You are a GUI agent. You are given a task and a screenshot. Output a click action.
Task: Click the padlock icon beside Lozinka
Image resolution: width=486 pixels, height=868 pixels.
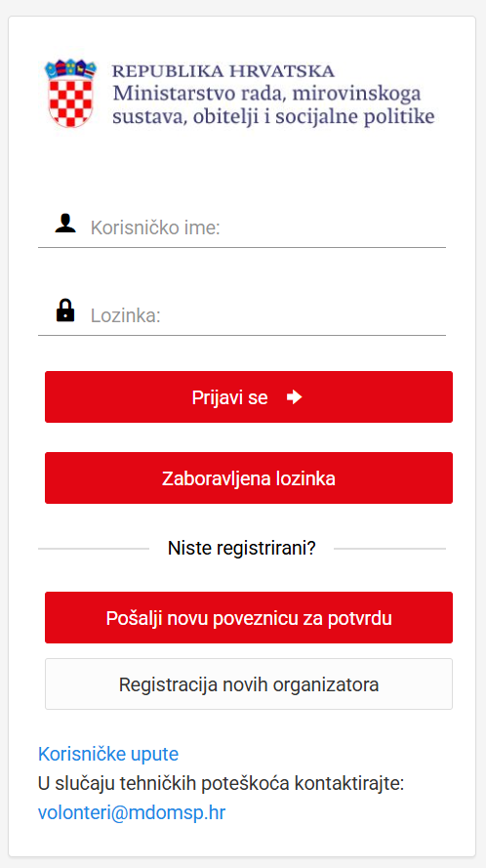(x=65, y=310)
